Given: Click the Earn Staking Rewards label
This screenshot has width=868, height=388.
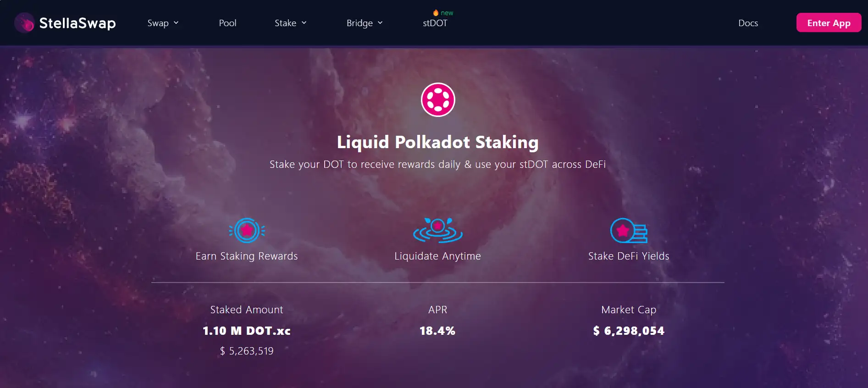Looking at the screenshot, I should [247, 256].
